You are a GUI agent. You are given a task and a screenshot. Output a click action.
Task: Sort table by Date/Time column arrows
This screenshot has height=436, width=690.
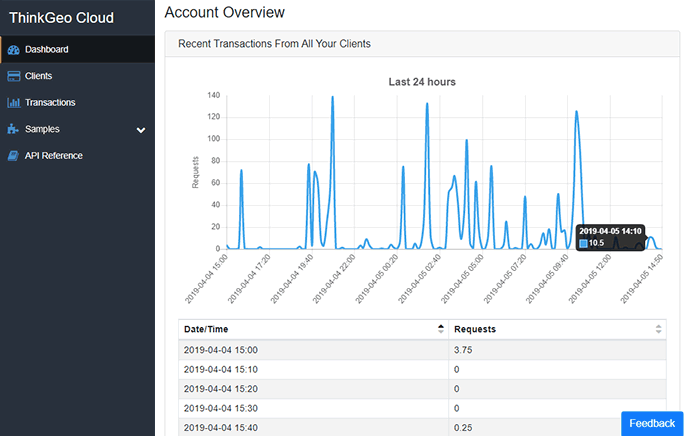pyautogui.click(x=441, y=329)
